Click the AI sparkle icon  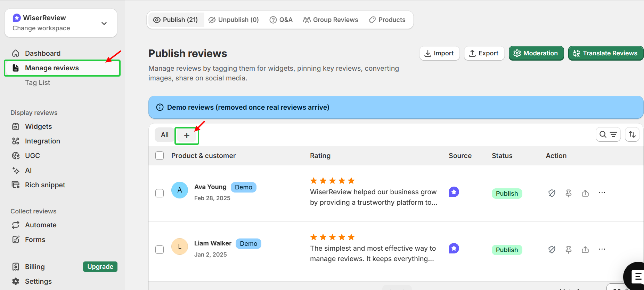(16, 170)
